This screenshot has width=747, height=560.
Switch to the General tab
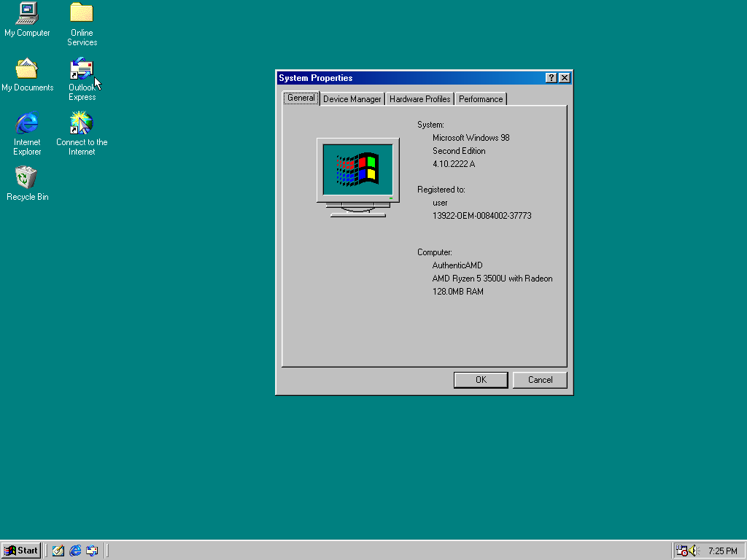click(301, 98)
